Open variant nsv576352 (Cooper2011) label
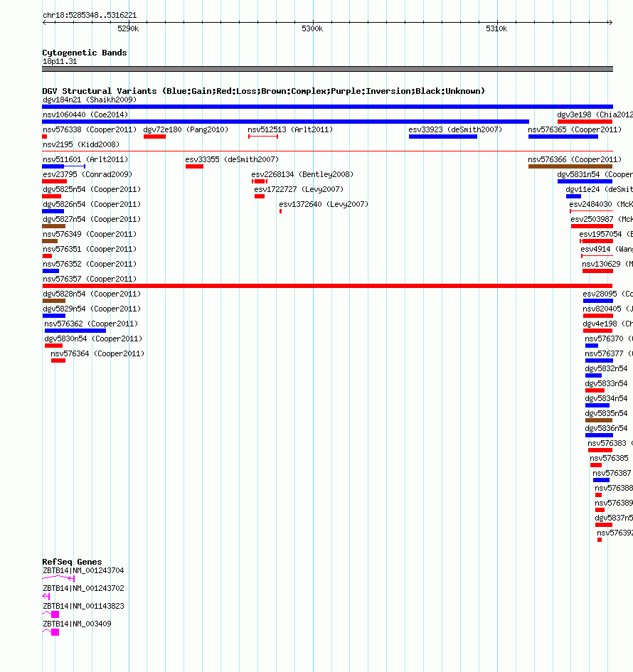The height and width of the screenshot is (672, 633). [x=90, y=265]
